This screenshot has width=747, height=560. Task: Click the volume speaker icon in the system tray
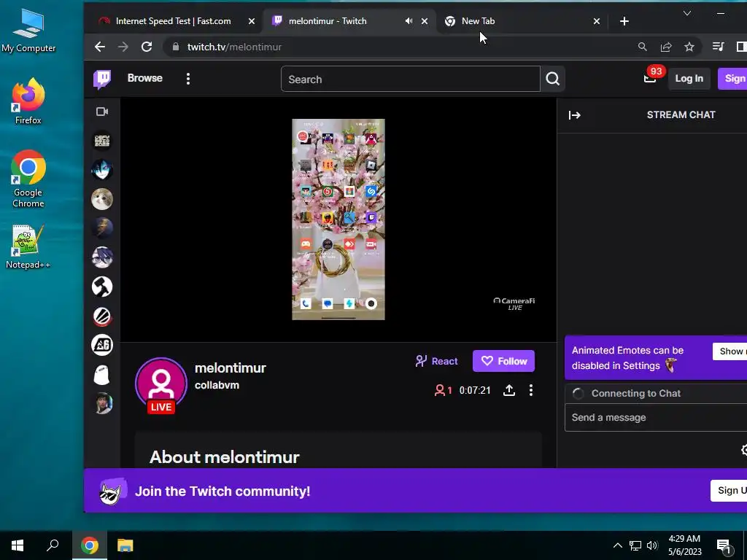click(x=652, y=545)
